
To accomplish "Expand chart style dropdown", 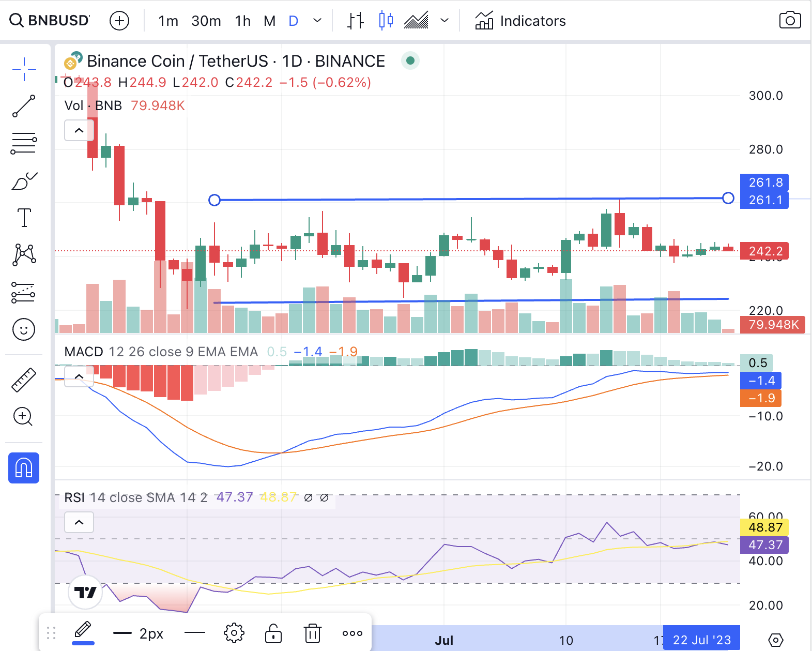I will tap(444, 21).
